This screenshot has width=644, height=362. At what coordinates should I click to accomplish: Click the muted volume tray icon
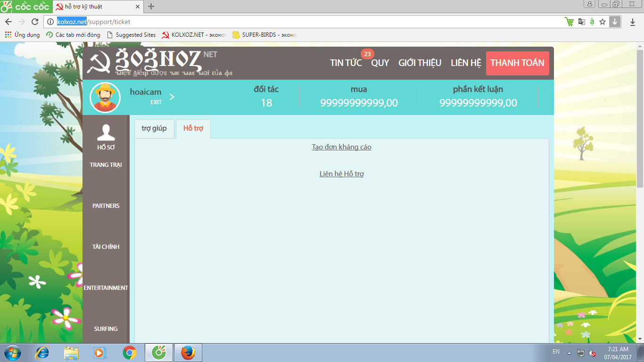click(592, 353)
